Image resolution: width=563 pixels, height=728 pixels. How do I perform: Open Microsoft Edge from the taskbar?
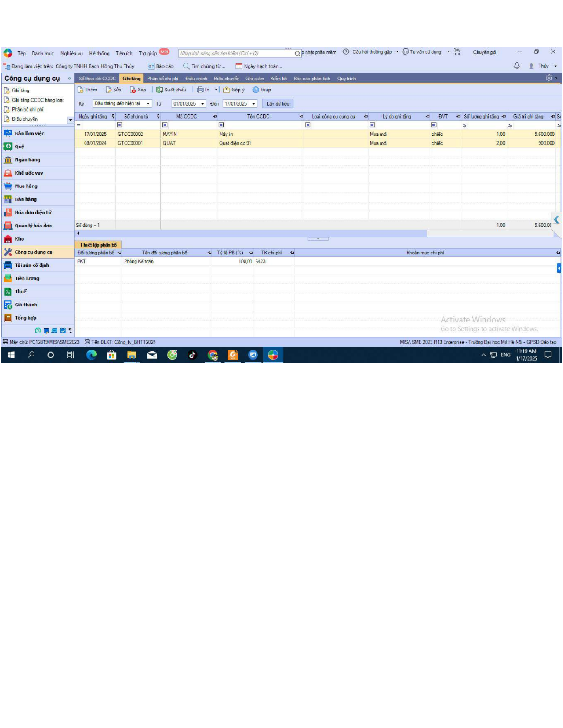[x=91, y=355]
